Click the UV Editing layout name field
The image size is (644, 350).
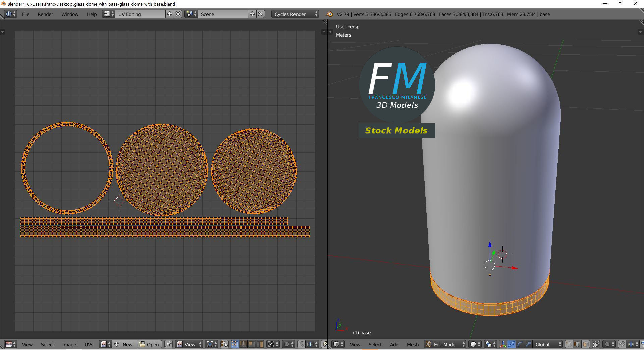[x=141, y=14]
